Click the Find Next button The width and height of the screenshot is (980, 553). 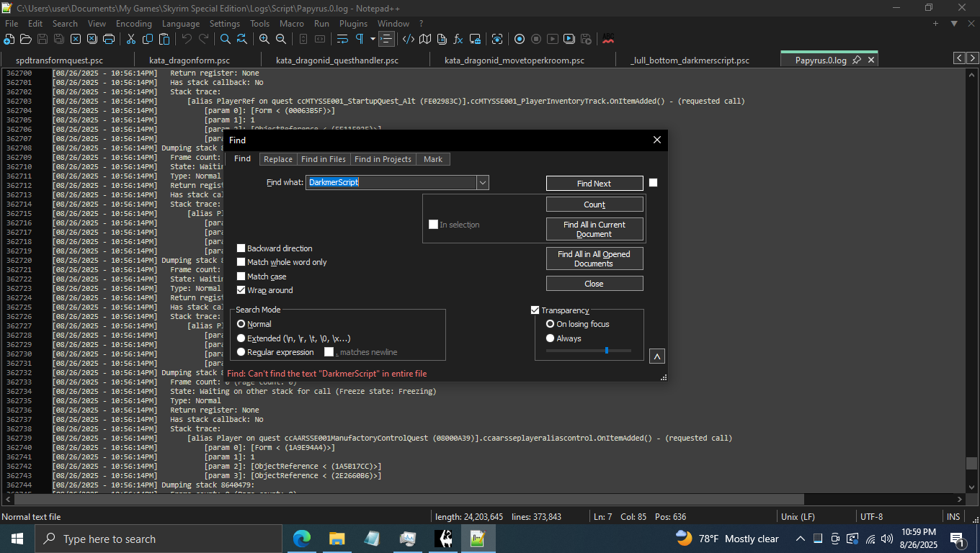594,184
